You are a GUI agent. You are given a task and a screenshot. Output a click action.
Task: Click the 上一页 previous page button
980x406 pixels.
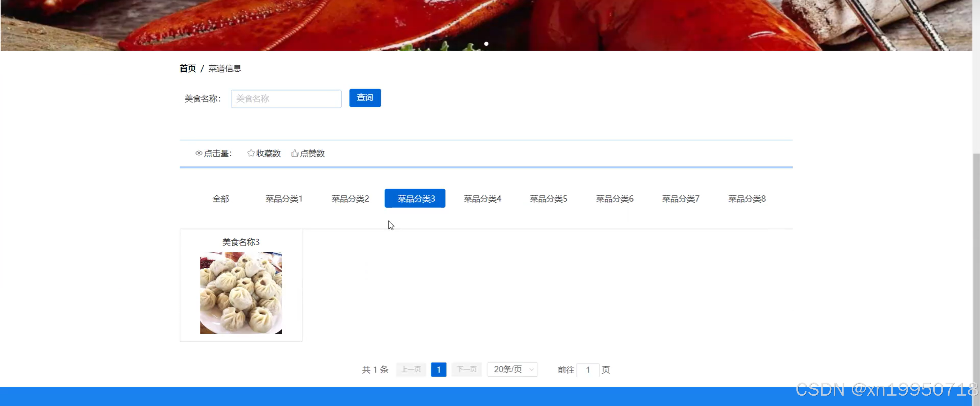pyautogui.click(x=411, y=370)
